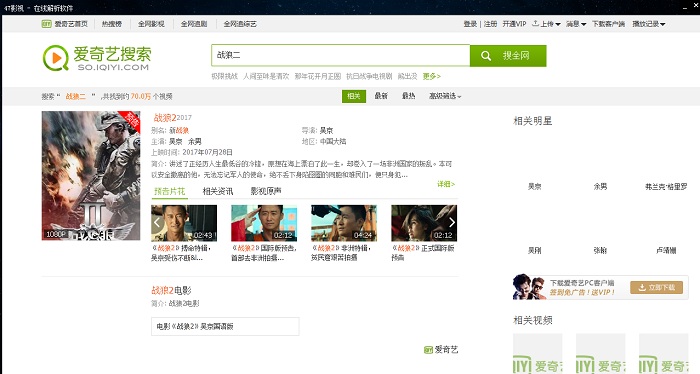Select hot search suggestion 极限挑战
Image resolution: width=700 pixels, height=374 pixels.
pyautogui.click(x=225, y=76)
